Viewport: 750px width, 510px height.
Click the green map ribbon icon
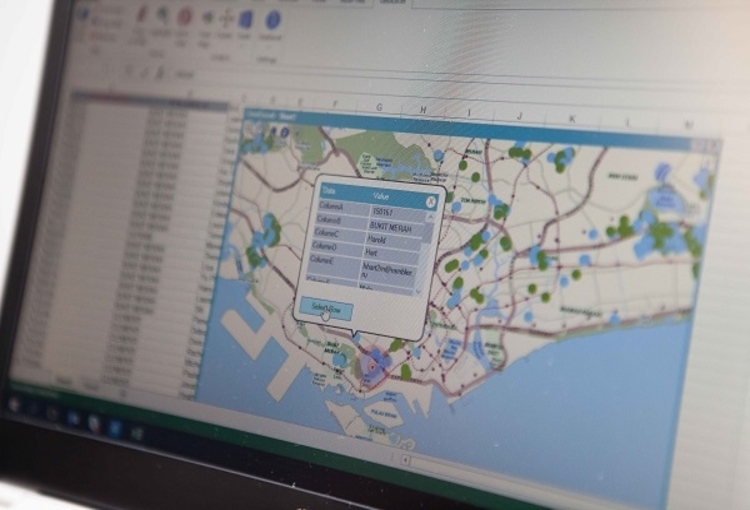(162, 16)
